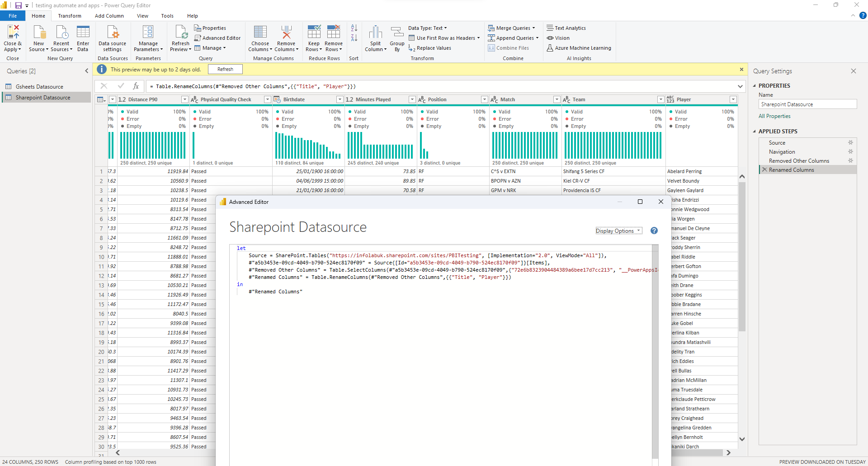
Task: Open the Advanced Editor help icon
Action: (654, 231)
